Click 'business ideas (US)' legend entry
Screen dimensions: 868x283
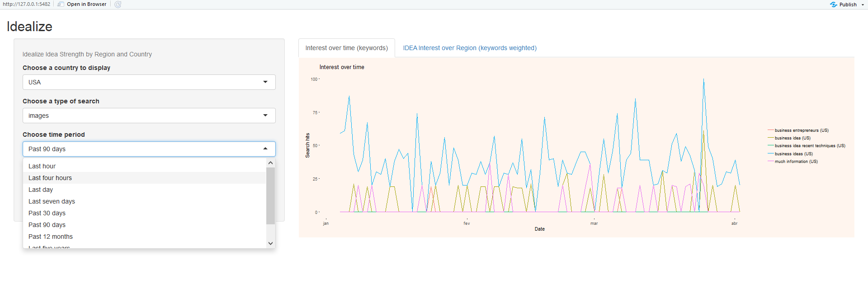click(x=793, y=154)
